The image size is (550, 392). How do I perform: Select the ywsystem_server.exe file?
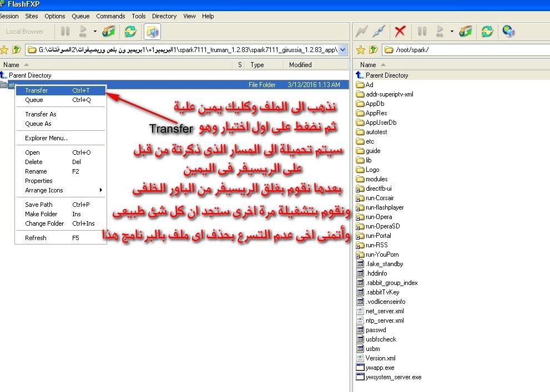(x=393, y=377)
